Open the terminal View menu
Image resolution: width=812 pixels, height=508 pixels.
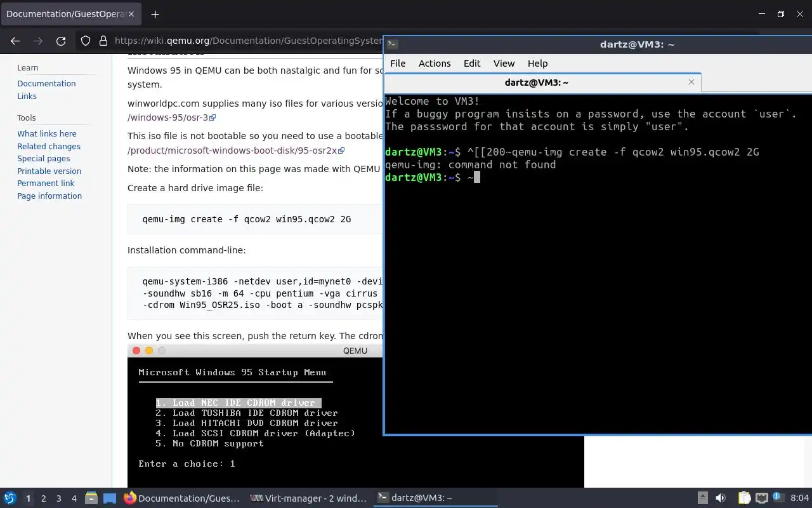pyautogui.click(x=504, y=63)
